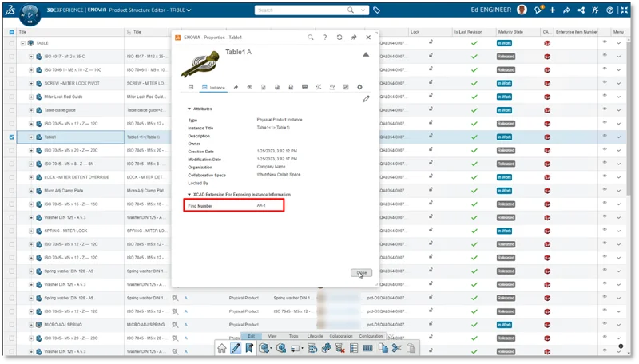Toggle the select-all checkbox in table header
Image resolution: width=639 pixels, height=364 pixels.
(x=11, y=32)
